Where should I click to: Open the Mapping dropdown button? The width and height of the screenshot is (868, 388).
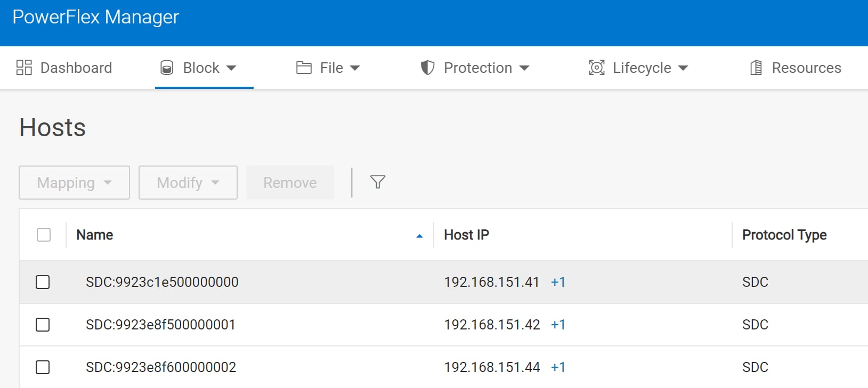tap(74, 183)
